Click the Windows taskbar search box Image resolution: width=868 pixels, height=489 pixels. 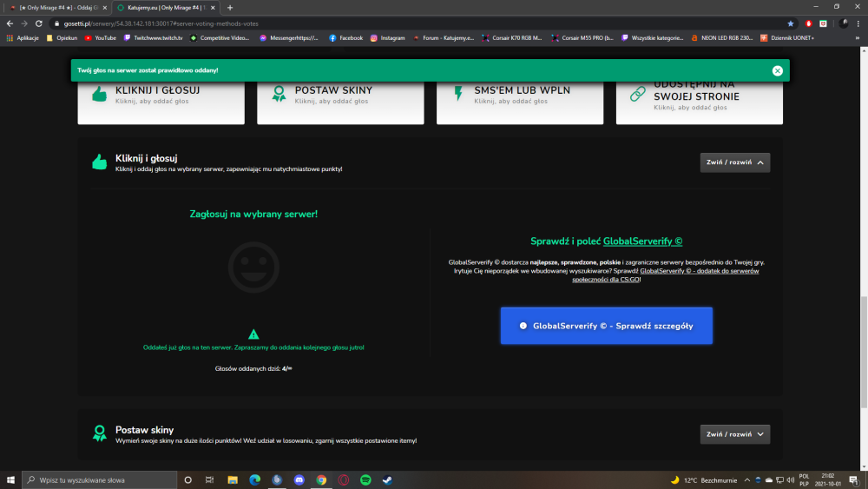(x=100, y=480)
